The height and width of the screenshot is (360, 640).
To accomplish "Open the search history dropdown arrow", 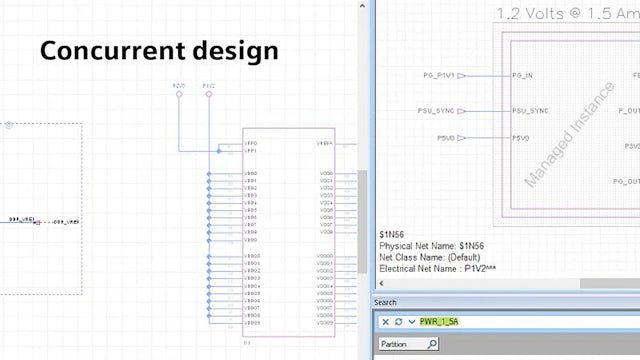I will tap(412, 322).
